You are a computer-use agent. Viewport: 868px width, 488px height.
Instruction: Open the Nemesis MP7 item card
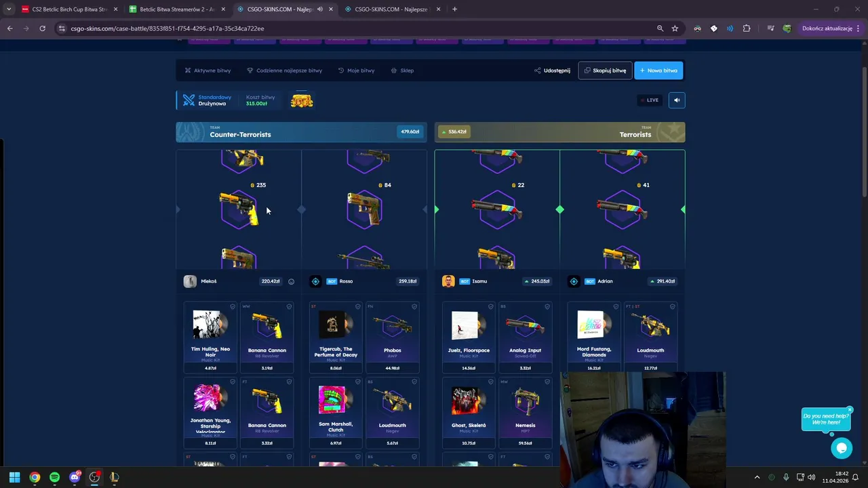526,412
